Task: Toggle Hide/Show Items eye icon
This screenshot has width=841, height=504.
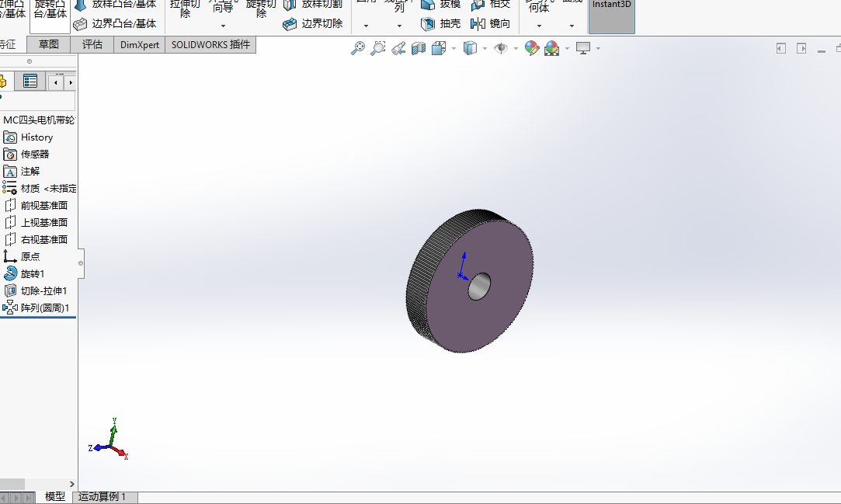Action: [501, 48]
